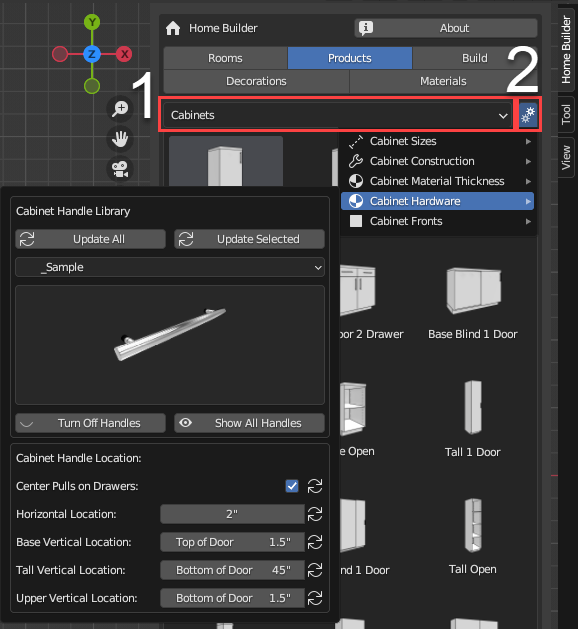
Task: Click the green Y axis gizmo circle
Action: coord(92,22)
